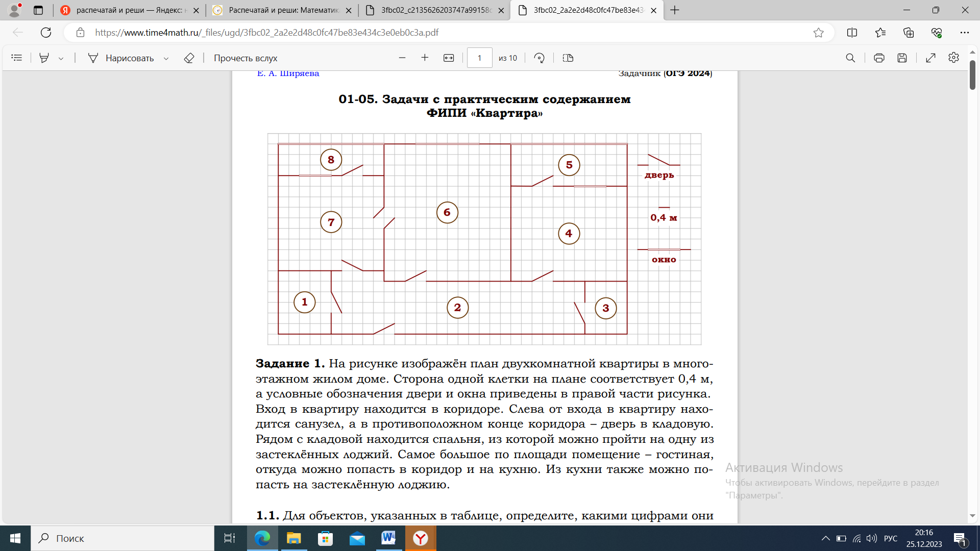Switch to the 3fbc02_c2135626 PDF tab

pyautogui.click(x=434, y=10)
